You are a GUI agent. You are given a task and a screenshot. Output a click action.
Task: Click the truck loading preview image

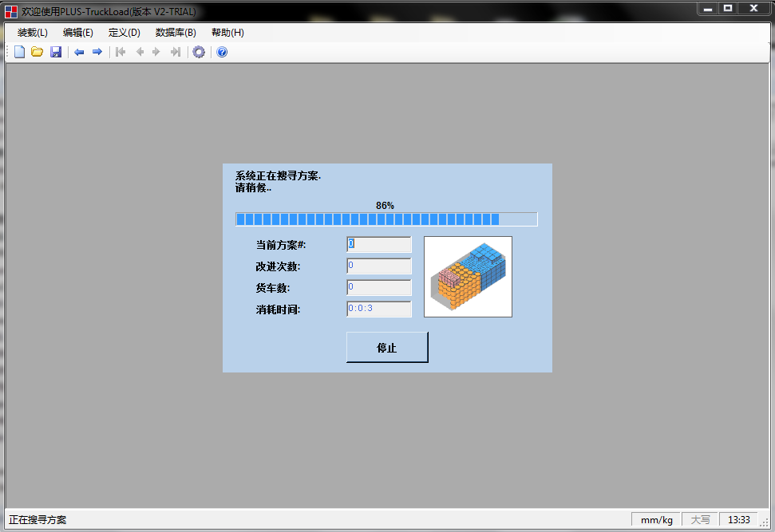(x=468, y=277)
